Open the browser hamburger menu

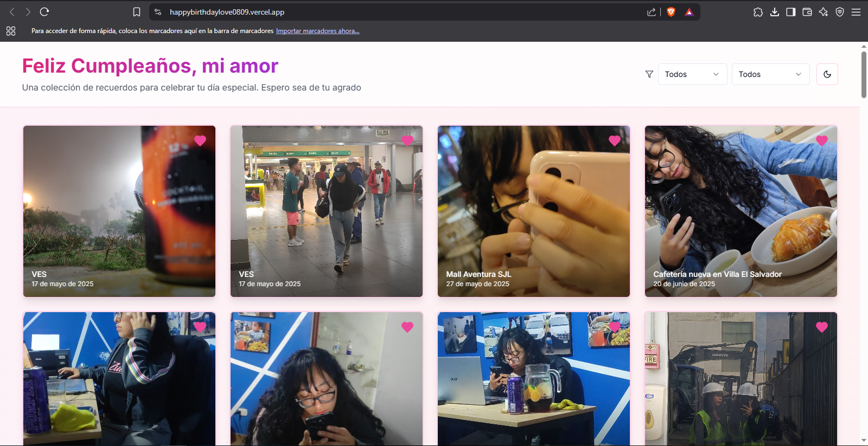click(x=856, y=12)
